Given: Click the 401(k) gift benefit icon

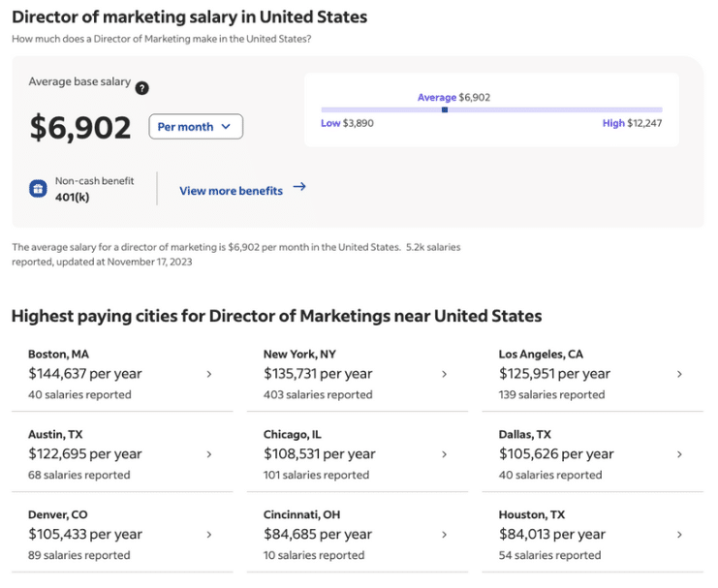Looking at the screenshot, I should (x=38, y=188).
